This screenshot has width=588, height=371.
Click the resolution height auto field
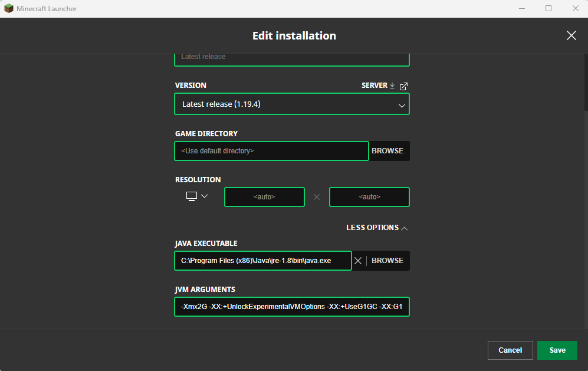(x=369, y=197)
